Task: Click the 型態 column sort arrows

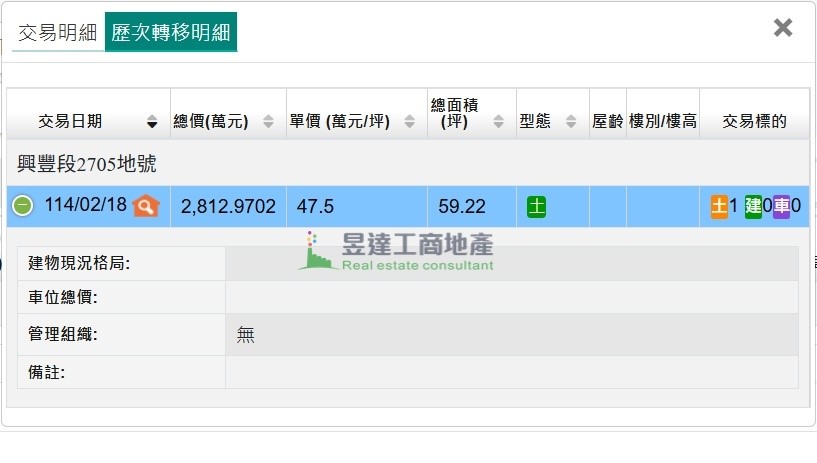Action: tap(571, 122)
